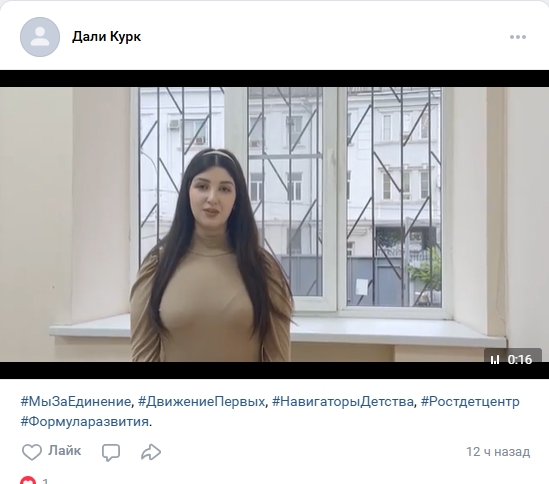The width and height of the screenshot is (549, 484).
Task: Click the black bar above the video
Action: point(274,78)
